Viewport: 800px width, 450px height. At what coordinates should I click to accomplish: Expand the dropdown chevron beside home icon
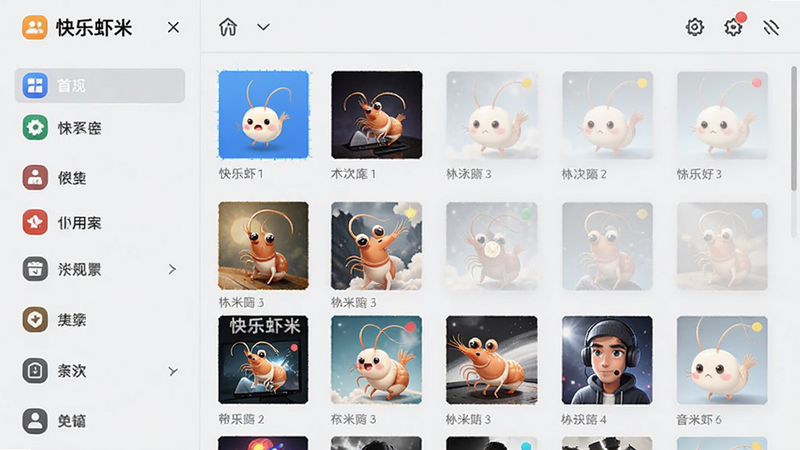click(263, 27)
